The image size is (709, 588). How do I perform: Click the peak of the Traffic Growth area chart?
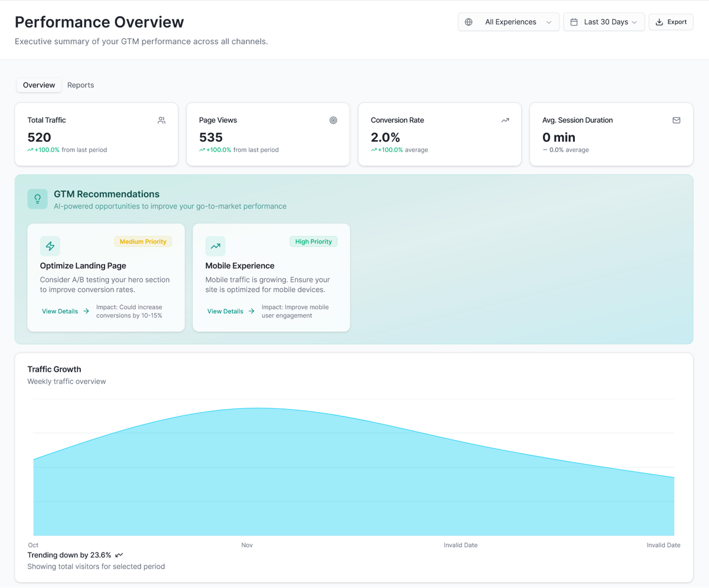click(258, 408)
